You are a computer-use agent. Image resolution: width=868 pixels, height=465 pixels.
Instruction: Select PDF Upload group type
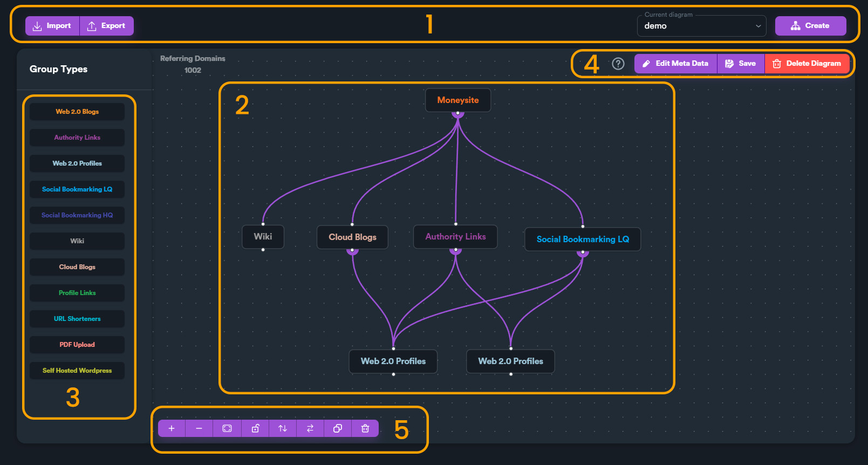(77, 345)
